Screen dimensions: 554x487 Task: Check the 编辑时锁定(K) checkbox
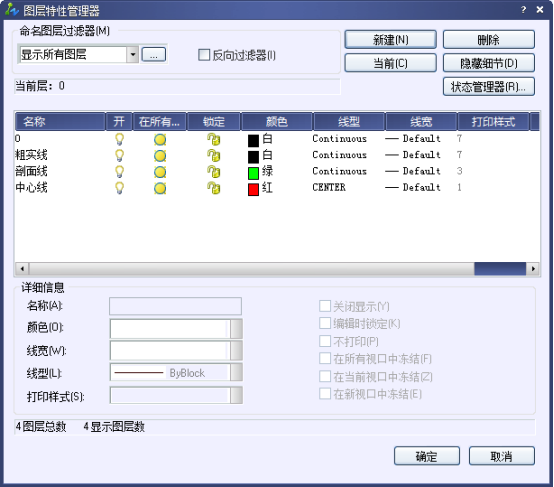pyautogui.click(x=325, y=323)
